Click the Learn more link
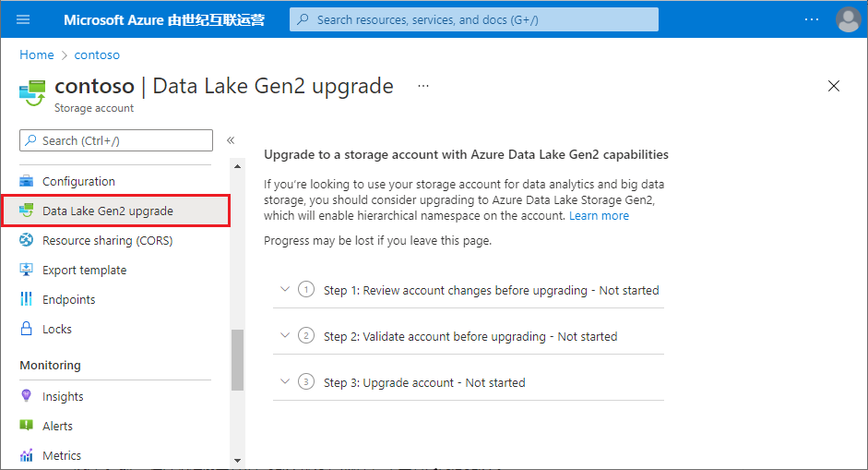868x470 pixels. click(x=599, y=216)
